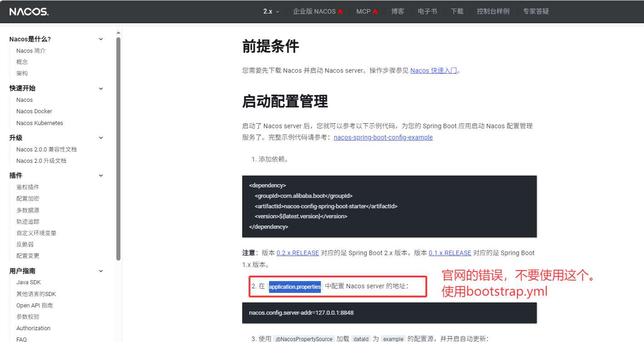Collapse the 快速开始 section chevron
This screenshot has width=644, height=342.
tap(101, 88)
